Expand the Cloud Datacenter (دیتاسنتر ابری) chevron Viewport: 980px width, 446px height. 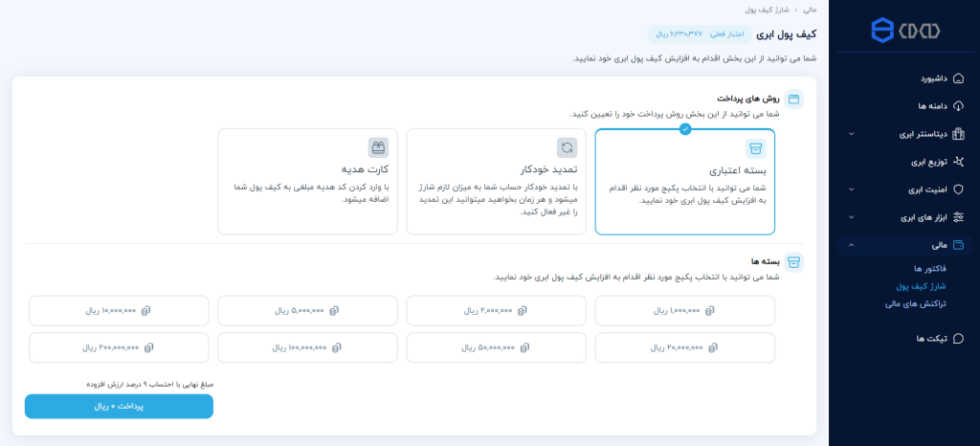(852, 134)
